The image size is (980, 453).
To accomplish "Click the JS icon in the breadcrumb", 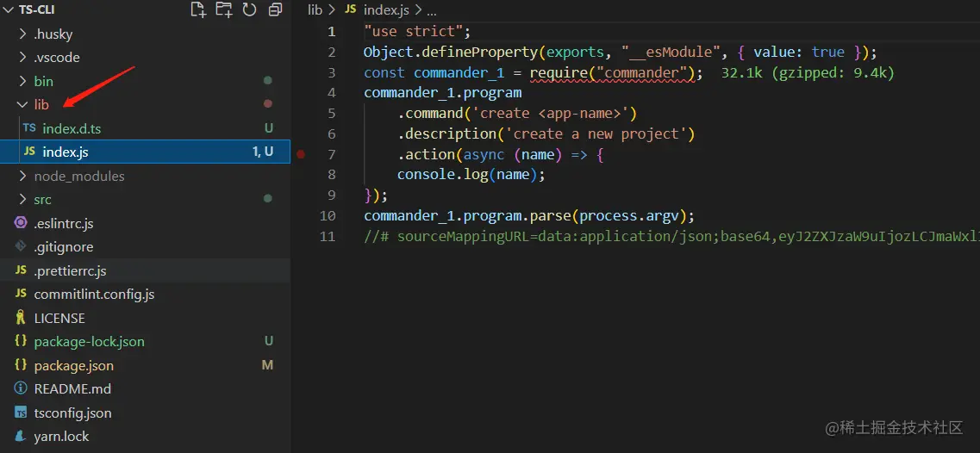I will coord(351,9).
